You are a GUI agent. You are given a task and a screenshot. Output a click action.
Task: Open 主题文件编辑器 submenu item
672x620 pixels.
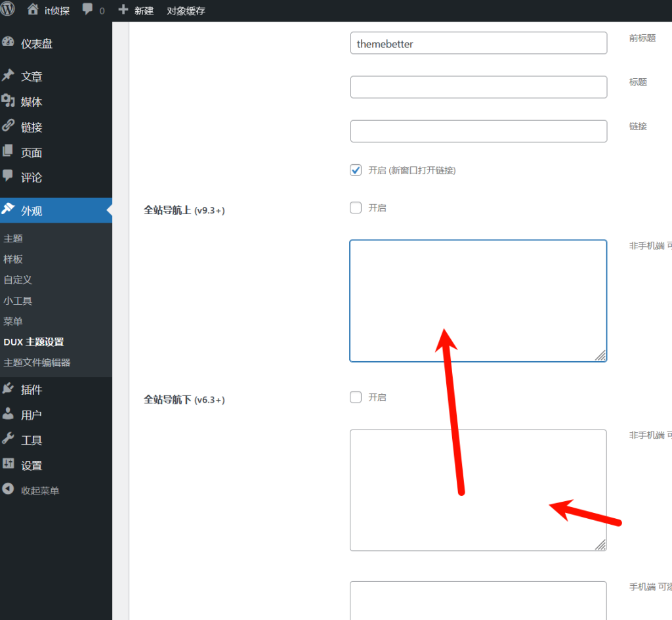37,363
